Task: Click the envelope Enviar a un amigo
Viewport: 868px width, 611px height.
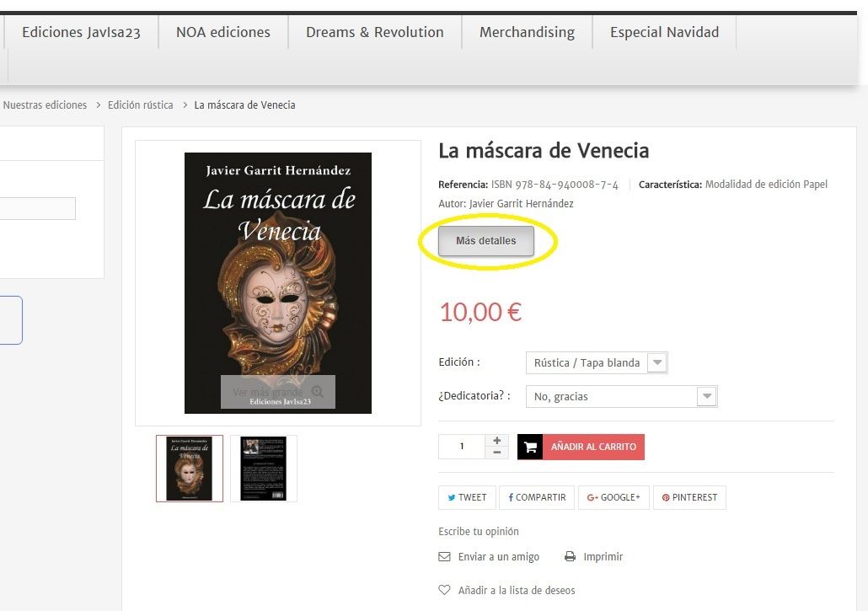Action: tap(444, 557)
